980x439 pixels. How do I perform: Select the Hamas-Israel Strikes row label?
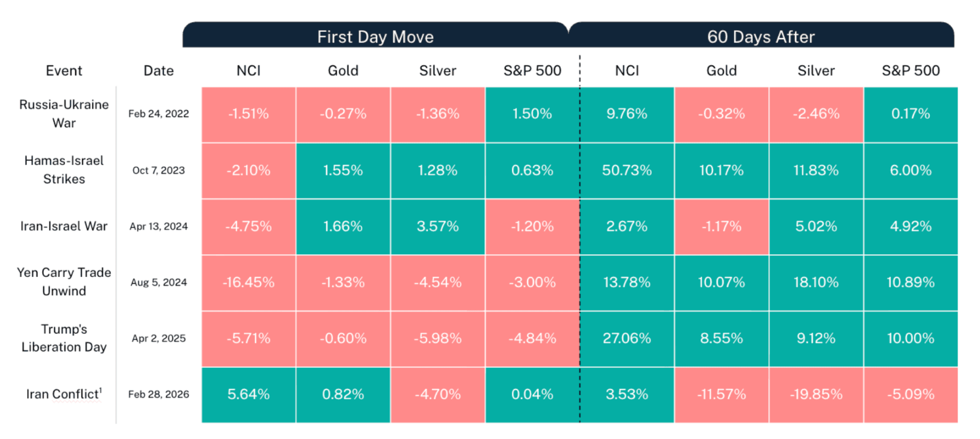click(x=64, y=169)
